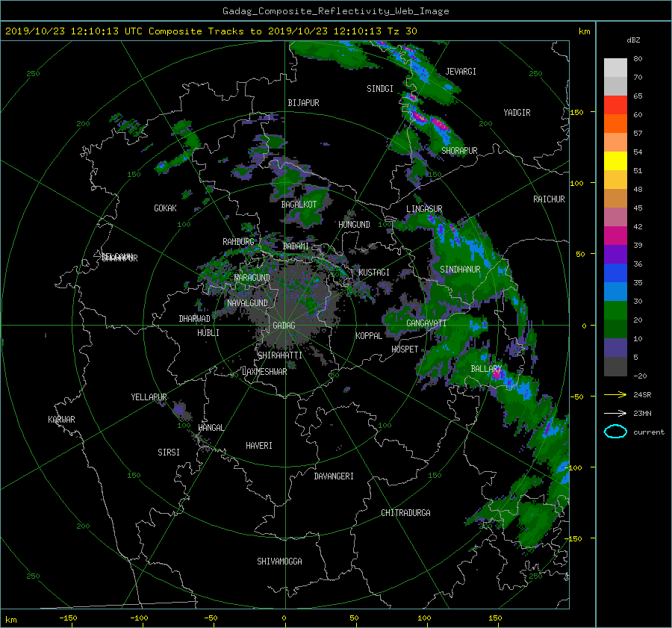This screenshot has width=672, height=628.
Task: Click the HUNGUND city label
Action: click(x=354, y=225)
